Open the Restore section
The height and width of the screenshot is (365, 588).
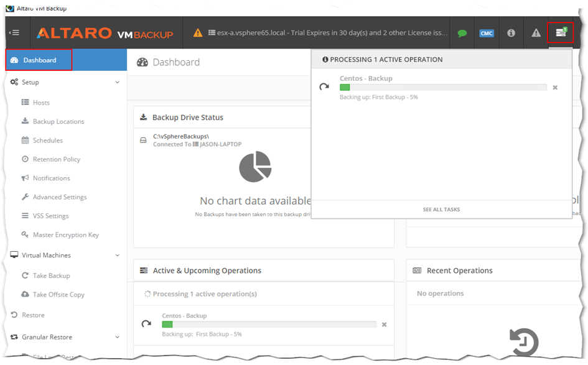[x=33, y=315]
